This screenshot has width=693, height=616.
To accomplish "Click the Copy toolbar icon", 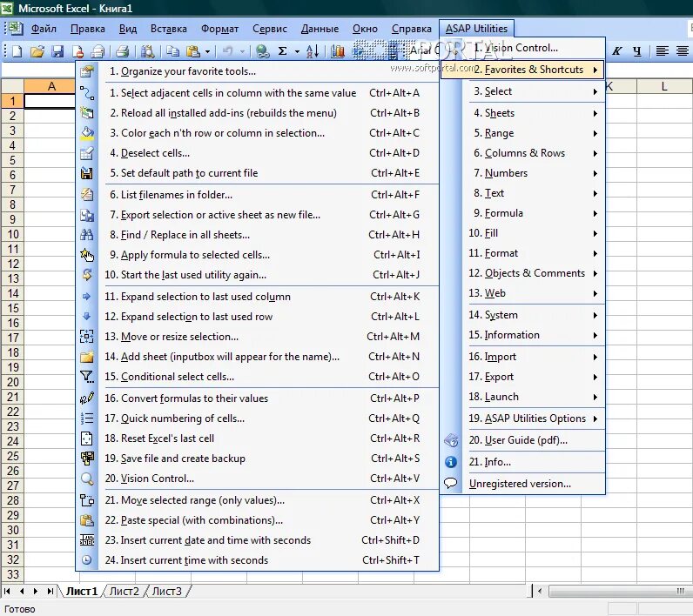I will coord(172,51).
